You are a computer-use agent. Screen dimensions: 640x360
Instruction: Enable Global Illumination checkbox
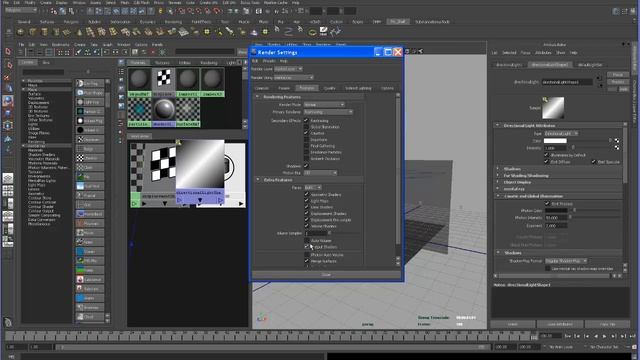coord(306,127)
